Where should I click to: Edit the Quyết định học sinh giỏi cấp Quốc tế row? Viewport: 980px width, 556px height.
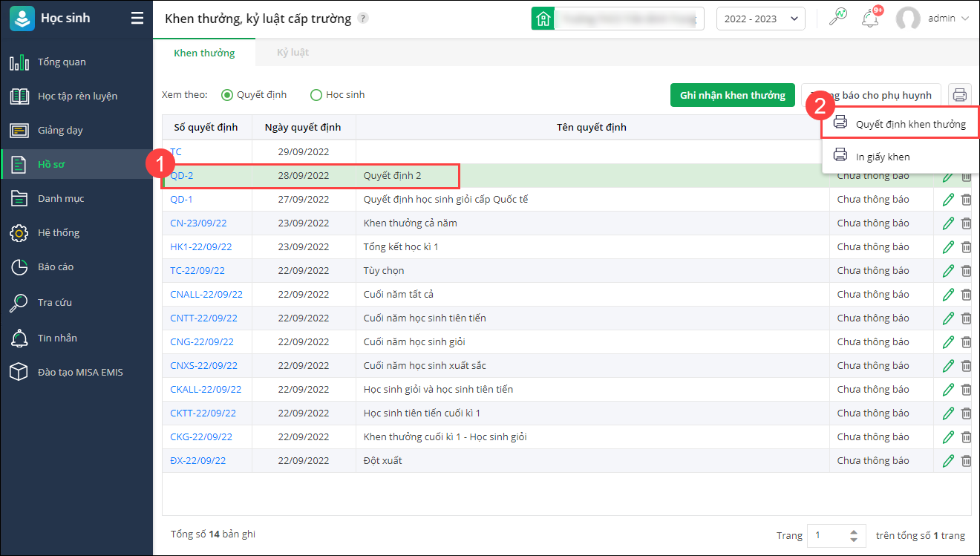click(x=948, y=199)
